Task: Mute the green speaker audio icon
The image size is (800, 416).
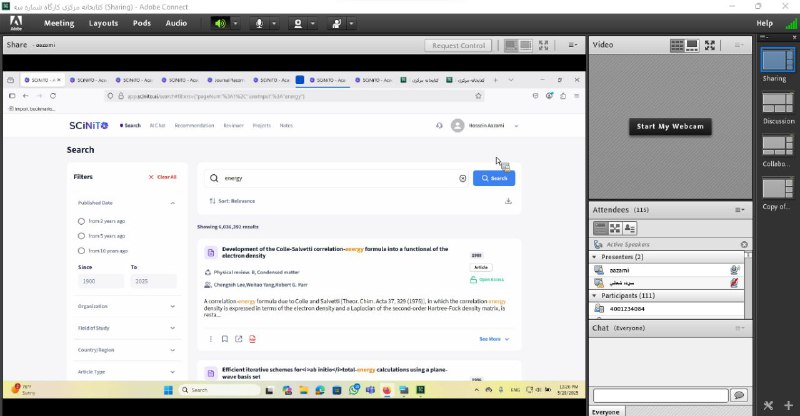Action: [220, 23]
